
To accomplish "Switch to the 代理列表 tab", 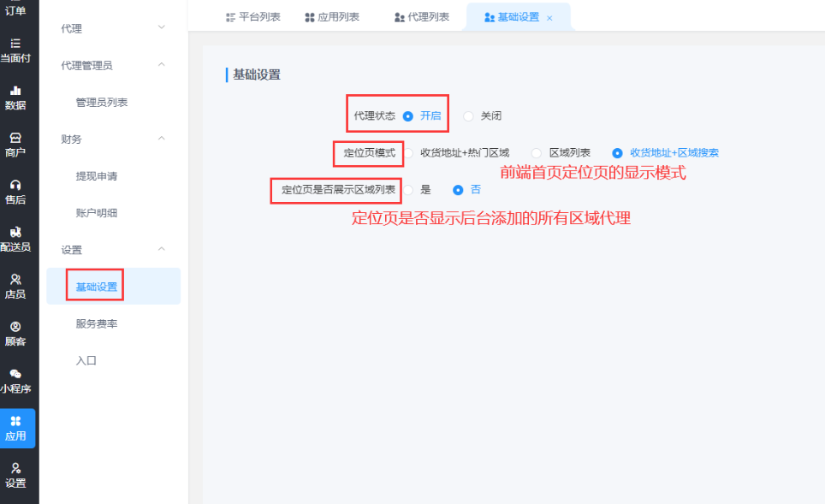I will pos(422,17).
